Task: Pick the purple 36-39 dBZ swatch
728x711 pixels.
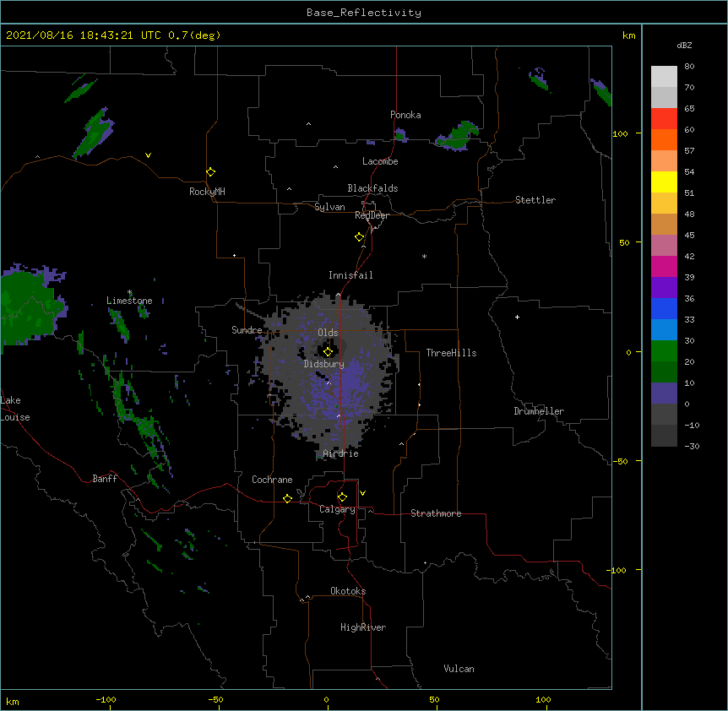Action: click(664, 288)
